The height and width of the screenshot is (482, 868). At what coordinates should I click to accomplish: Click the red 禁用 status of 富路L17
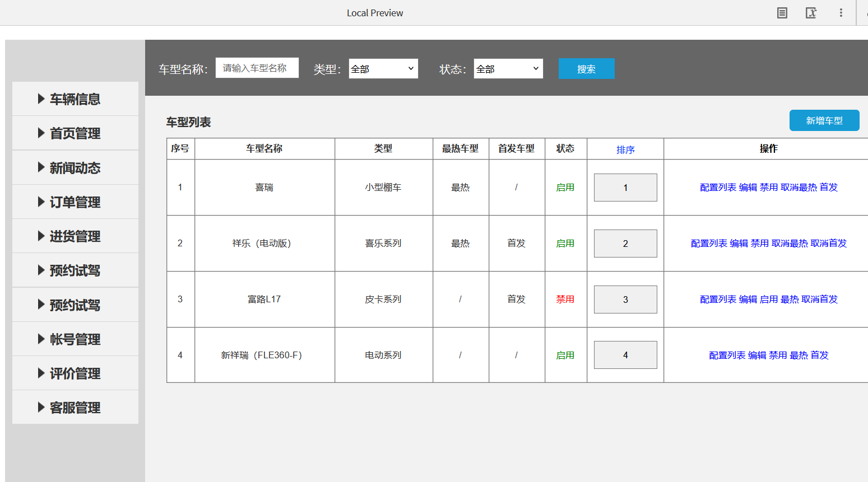click(x=565, y=300)
